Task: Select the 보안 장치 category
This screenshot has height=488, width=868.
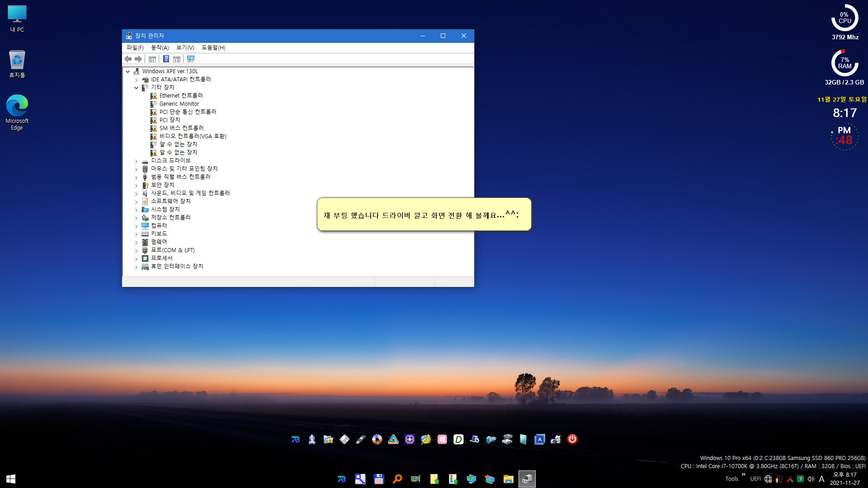Action: click(x=162, y=185)
